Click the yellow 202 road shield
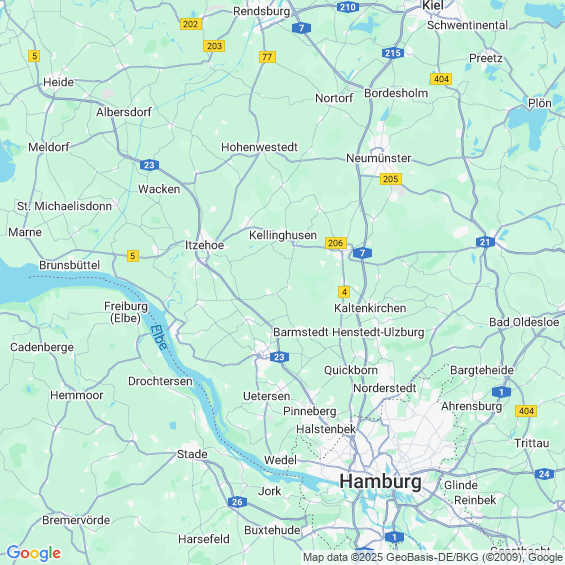The width and height of the screenshot is (565, 565). pos(191,24)
